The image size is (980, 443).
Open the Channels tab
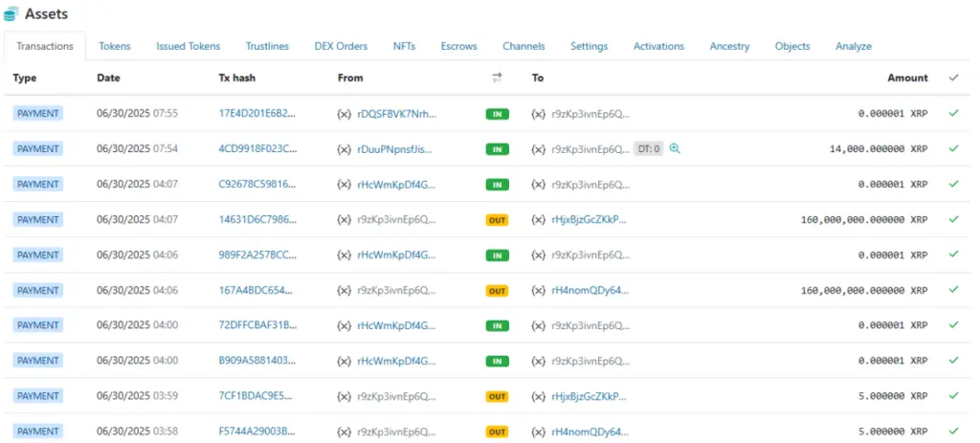coord(523,46)
